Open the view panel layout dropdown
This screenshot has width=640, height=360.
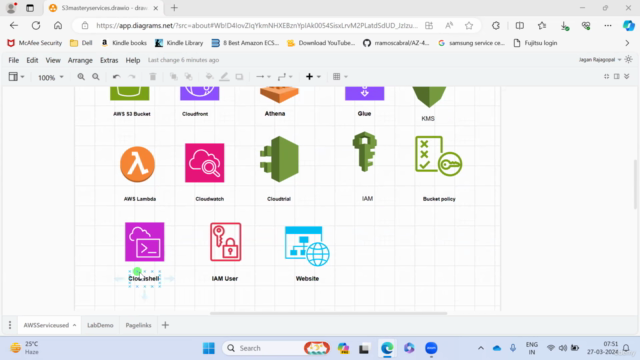click(17, 77)
